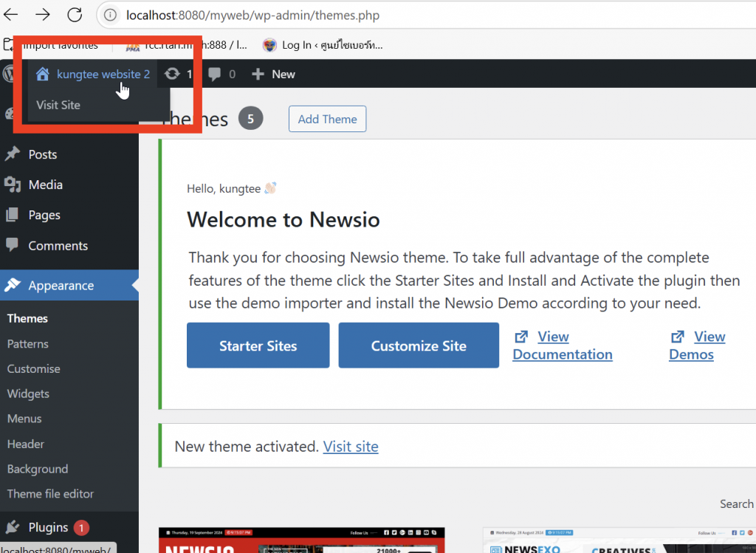Open comments bubble icon in admin bar
This screenshot has height=553, width=756.
(215, 74)
